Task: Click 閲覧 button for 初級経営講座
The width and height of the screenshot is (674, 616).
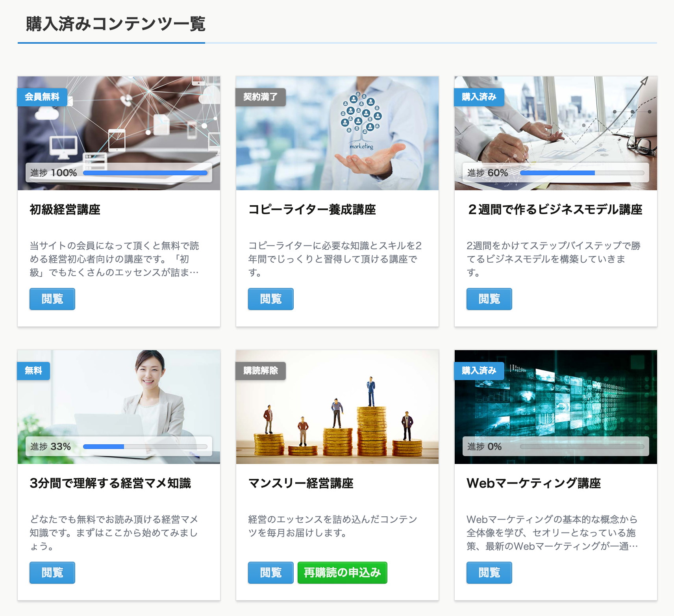Action: point(52,299)
